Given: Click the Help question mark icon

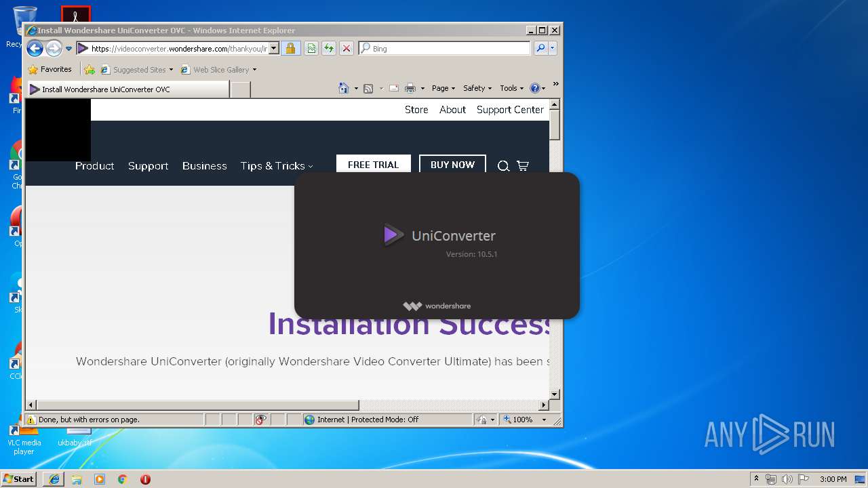Looking at the screenshot, I should tap(534, 88).
